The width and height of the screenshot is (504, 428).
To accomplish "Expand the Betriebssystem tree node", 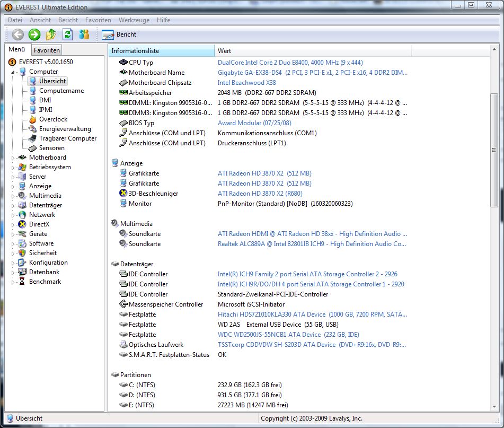I will point(13,167).
